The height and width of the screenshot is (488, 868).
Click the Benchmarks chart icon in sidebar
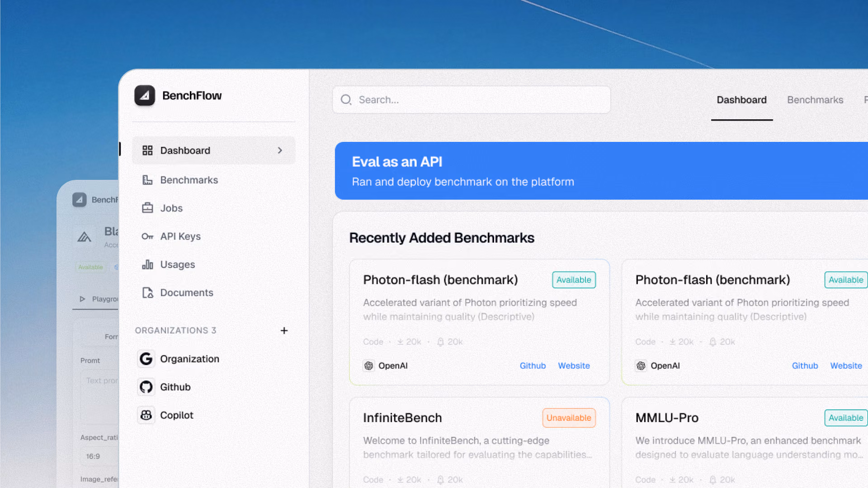147,180
